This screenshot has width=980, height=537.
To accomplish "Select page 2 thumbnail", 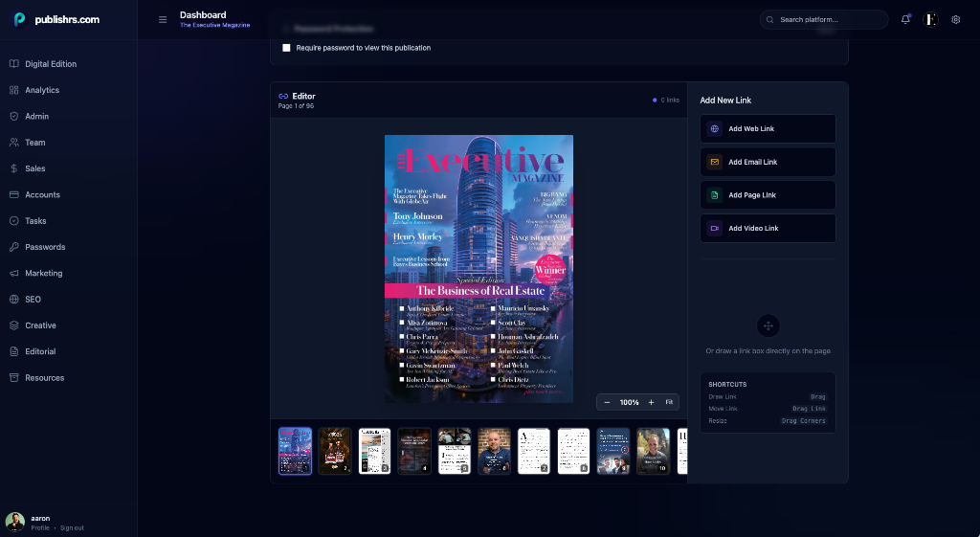I will pyautogui.click(x=335, y=452).
